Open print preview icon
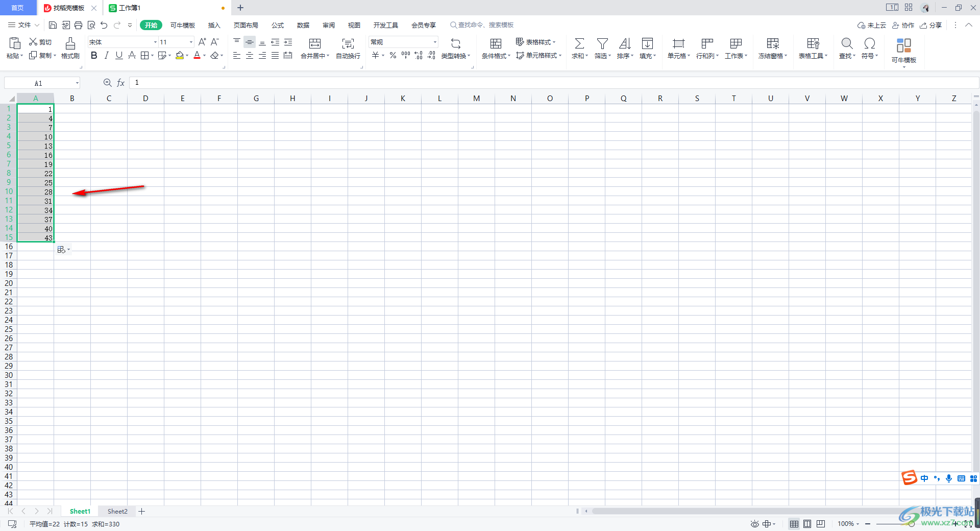Viewport: 980px width, 531px height. point(91,25)
